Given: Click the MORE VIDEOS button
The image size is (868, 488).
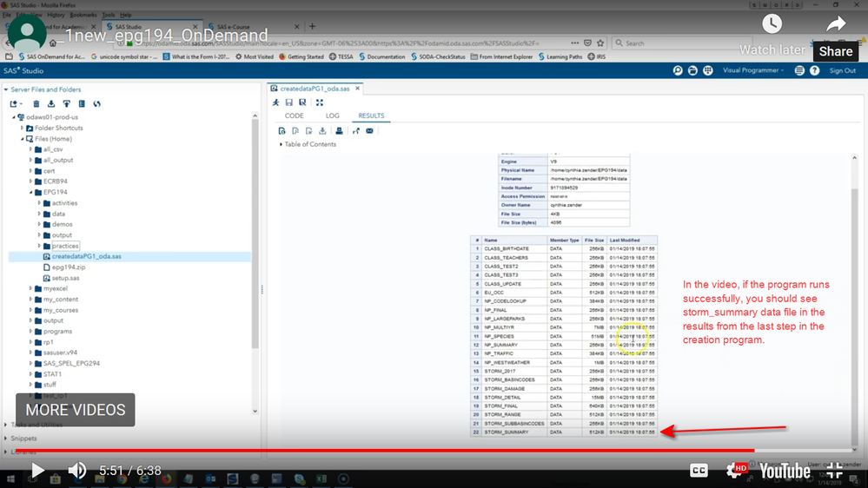Looking at the screenshot, I should click(x=76, y=410).
